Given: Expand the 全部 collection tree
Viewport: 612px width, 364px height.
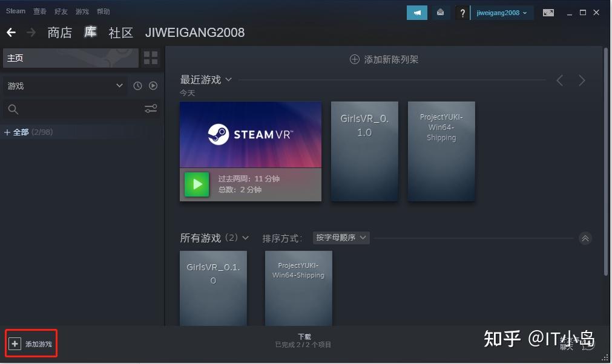Looking at the screenshot, I should click(x=7, y=132).
